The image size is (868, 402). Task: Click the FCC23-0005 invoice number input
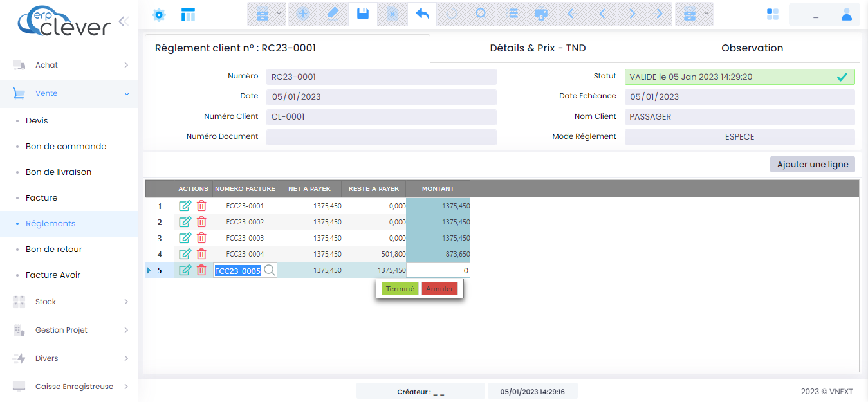[237, 271]
